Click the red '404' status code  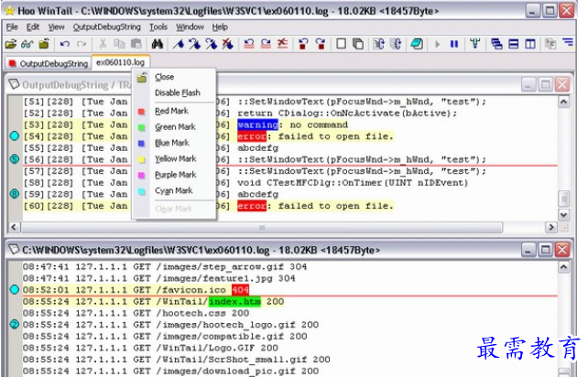(240, 290)
